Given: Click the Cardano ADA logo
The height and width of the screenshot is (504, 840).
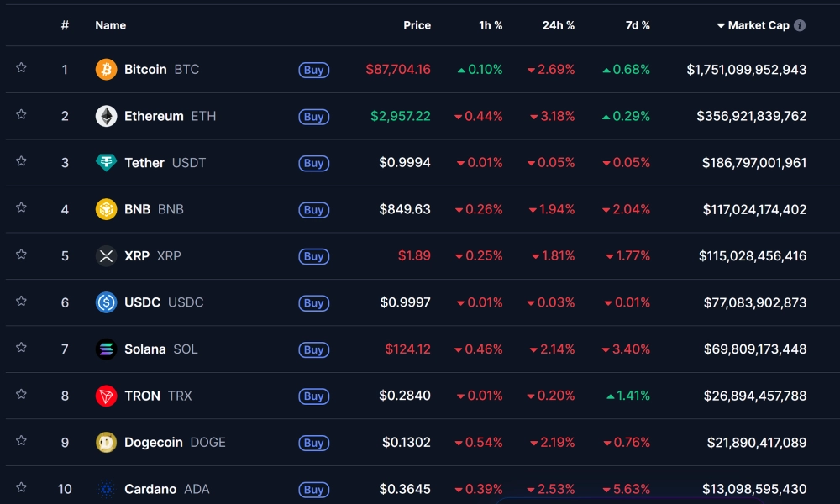Looking at the screenshot, I should point(105,488).
